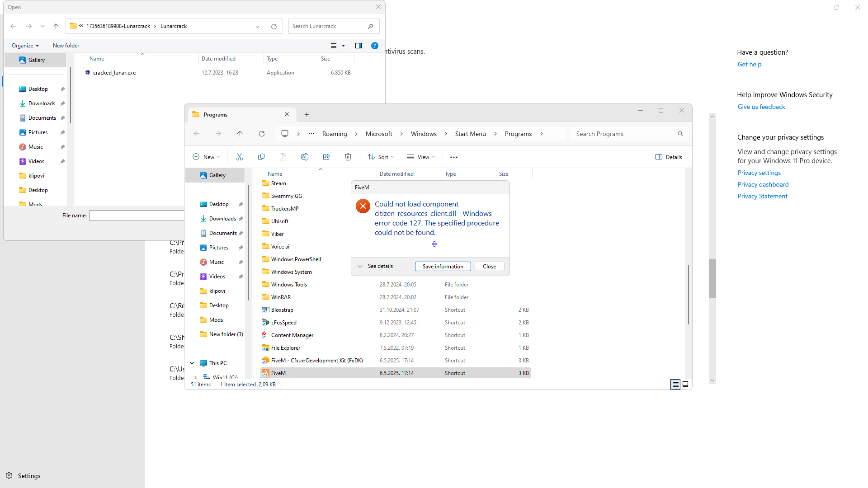Click the Share icon in the toolbar
This screenshot has width=868, height=488.
(x=326, y=157)
